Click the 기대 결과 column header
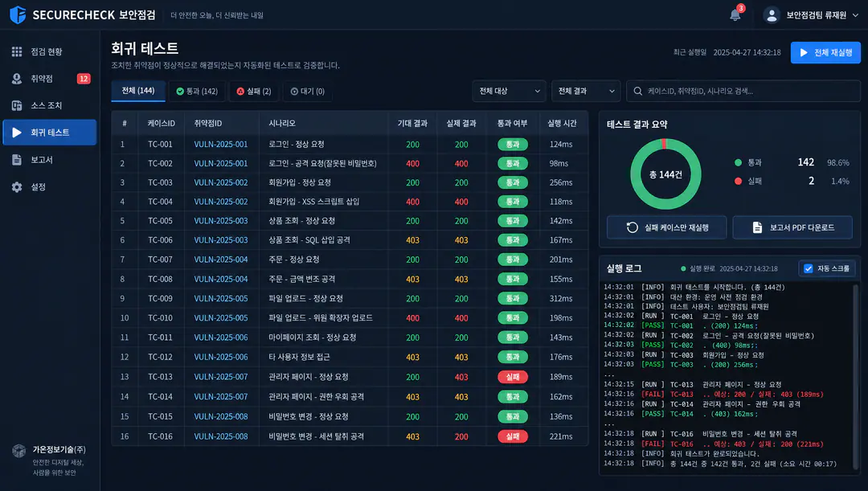The height and width of the screenshot is (491, 868). click(412, 124)
